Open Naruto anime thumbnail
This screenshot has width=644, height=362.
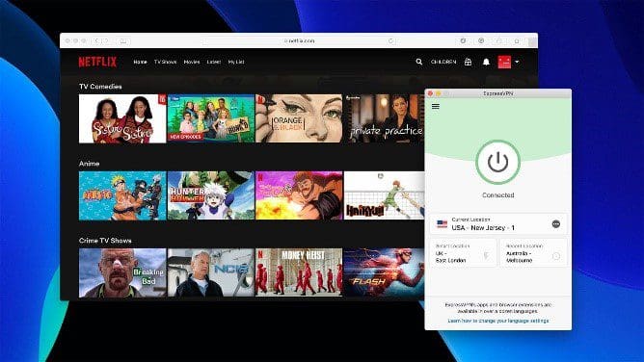coord(122,195)
